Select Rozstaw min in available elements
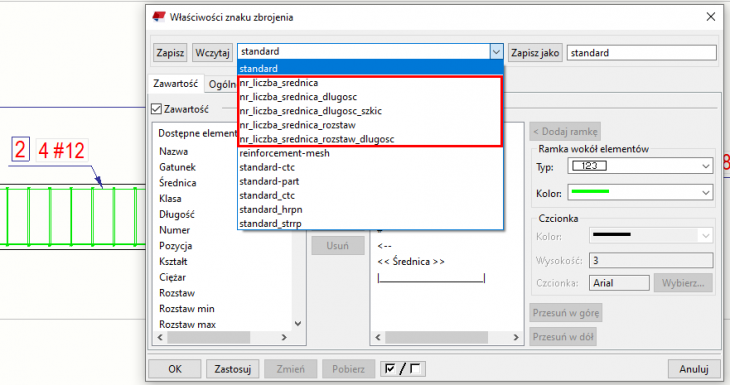 pos(187,309)
